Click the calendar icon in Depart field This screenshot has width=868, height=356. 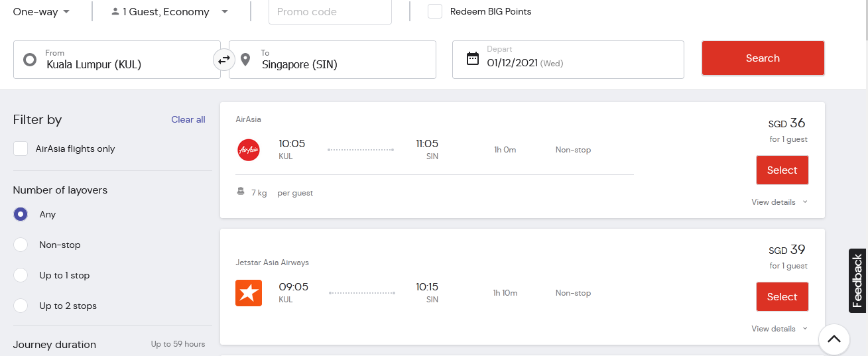(x=473, y=58)
